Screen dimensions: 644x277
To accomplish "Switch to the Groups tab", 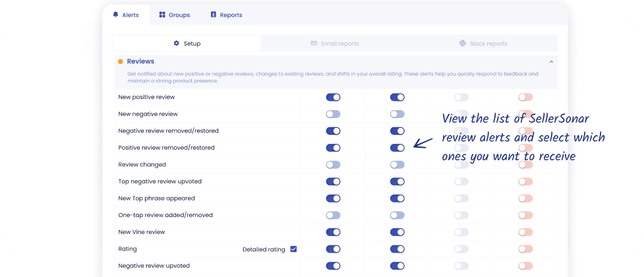I will point(175,15).
